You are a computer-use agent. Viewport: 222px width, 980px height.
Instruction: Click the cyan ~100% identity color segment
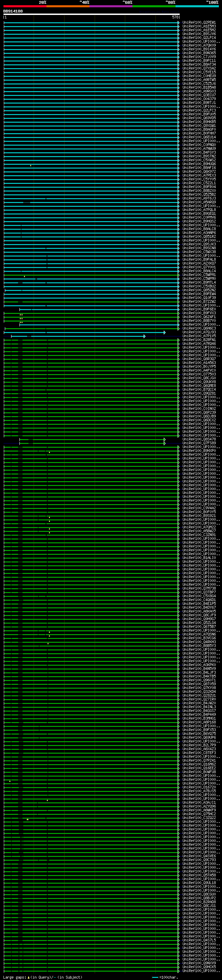coord(197,6)
